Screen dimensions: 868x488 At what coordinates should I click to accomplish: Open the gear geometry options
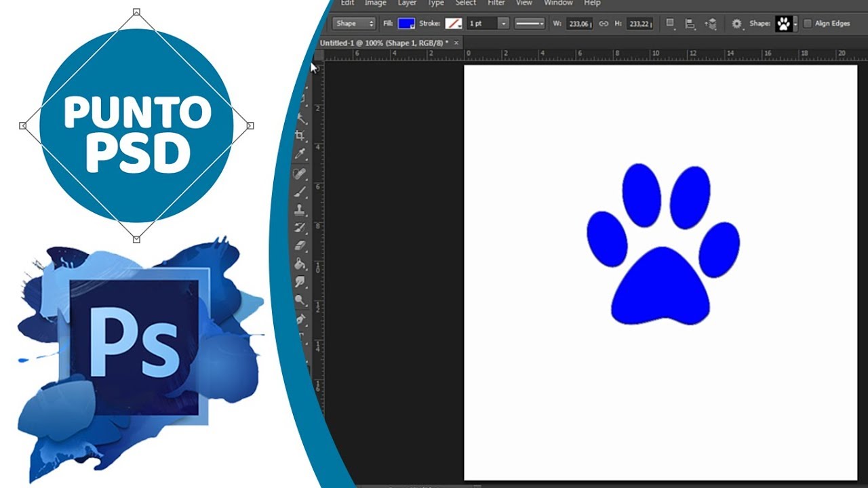click(x=737, y=24)
